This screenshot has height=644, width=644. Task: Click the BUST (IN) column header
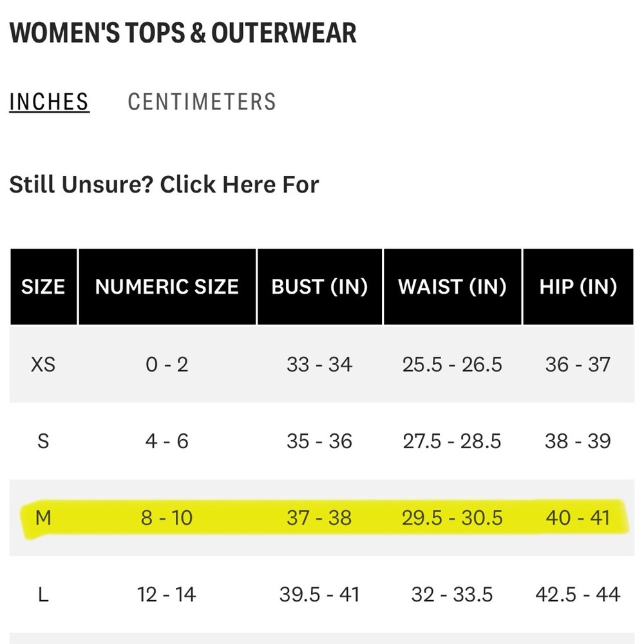pos(319,287)
